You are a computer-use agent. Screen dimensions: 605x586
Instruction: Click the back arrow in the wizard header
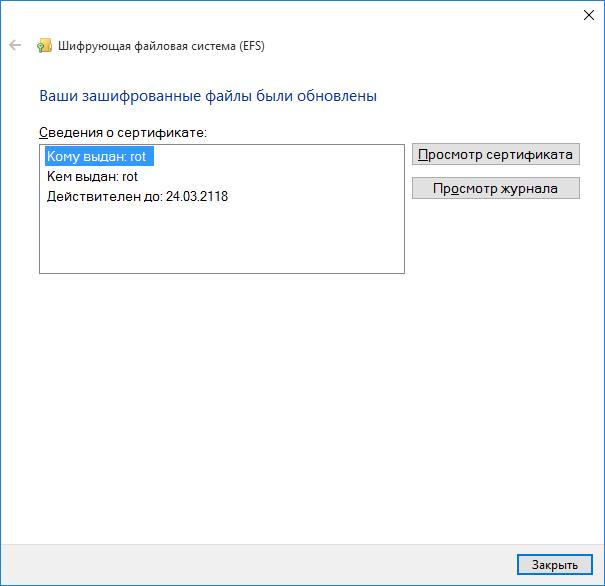(15, 45)
